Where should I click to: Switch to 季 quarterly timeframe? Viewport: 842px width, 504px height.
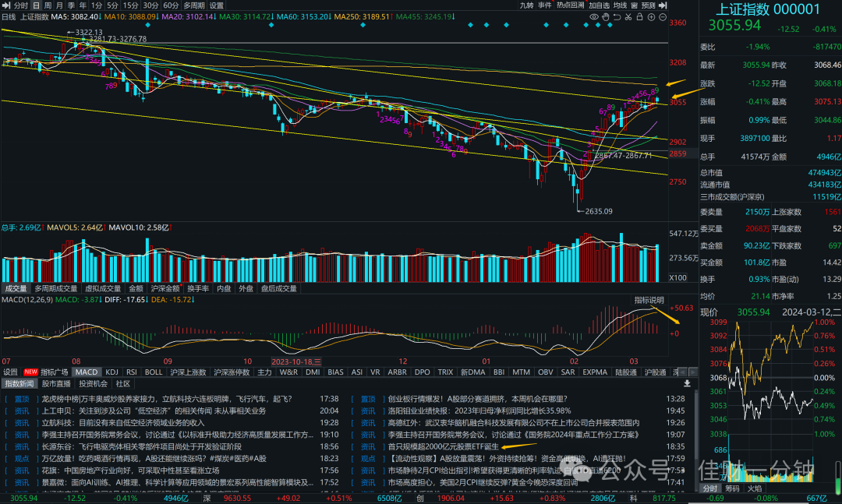pyautogui.click(x=71, y=5)
